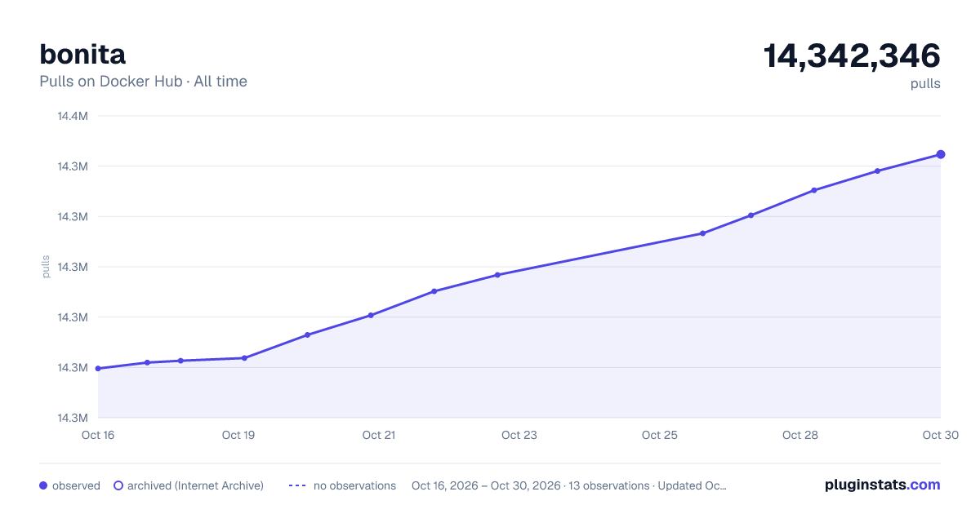Click the 'Oct 21' x-axis label

[379, 435]
